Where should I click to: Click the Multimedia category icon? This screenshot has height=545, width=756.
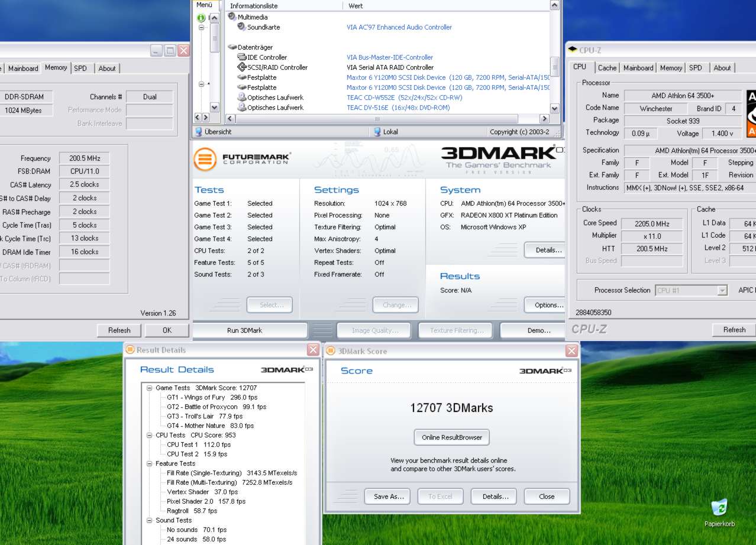click(232, 17)
